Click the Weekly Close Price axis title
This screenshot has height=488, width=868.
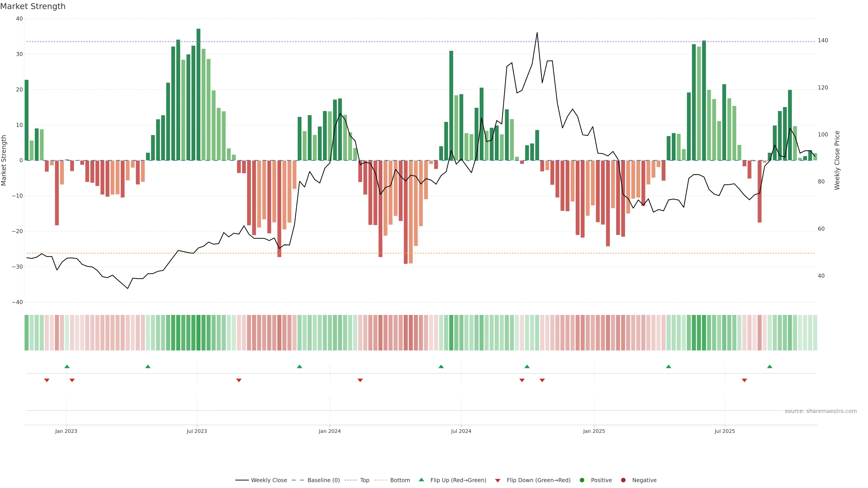click(x=837, y=160)
